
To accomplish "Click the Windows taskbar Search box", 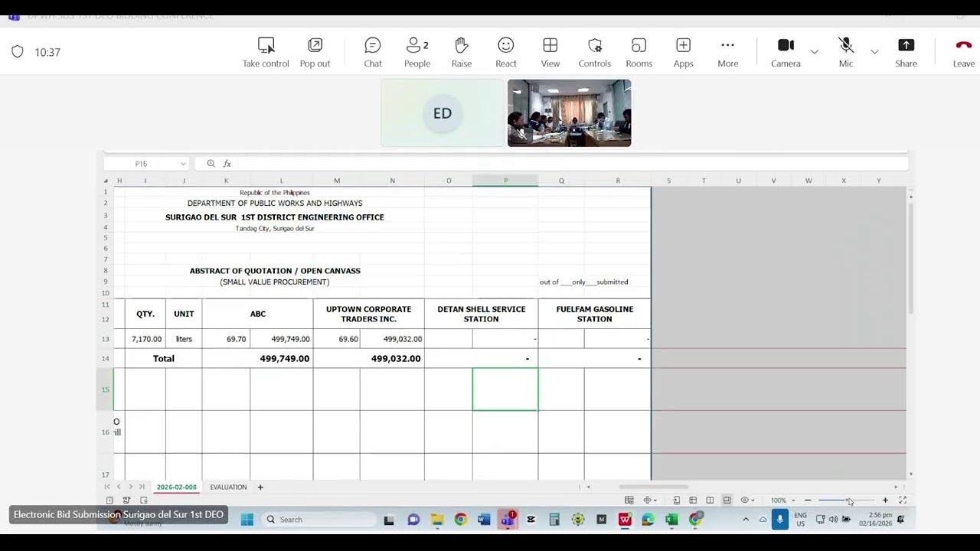I will 319,520.
